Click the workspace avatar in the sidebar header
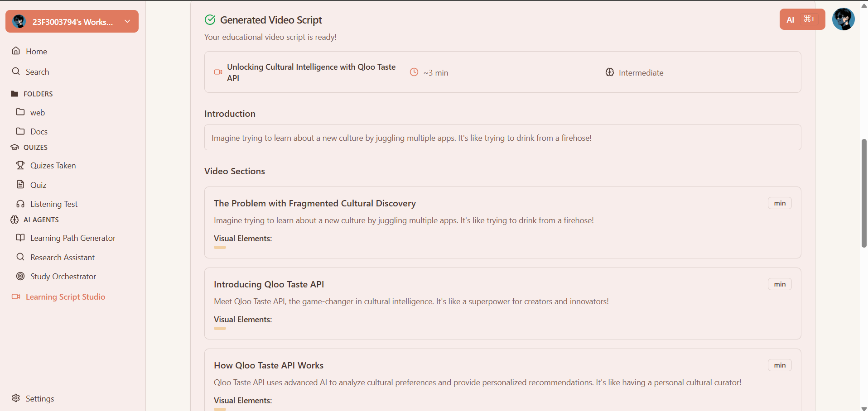Image resolution: width=868 pixels, height=411 pixels. pyautogui.click(x=19, y=21)
